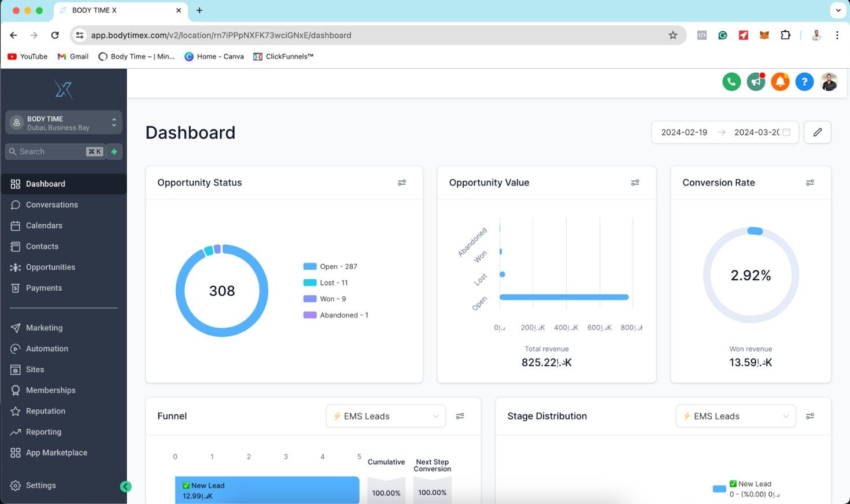Collapse the sidebar with green arrow

pos(125,487)
